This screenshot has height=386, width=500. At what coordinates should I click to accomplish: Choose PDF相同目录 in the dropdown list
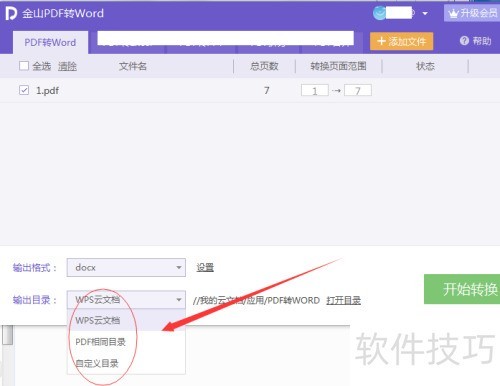126,342
